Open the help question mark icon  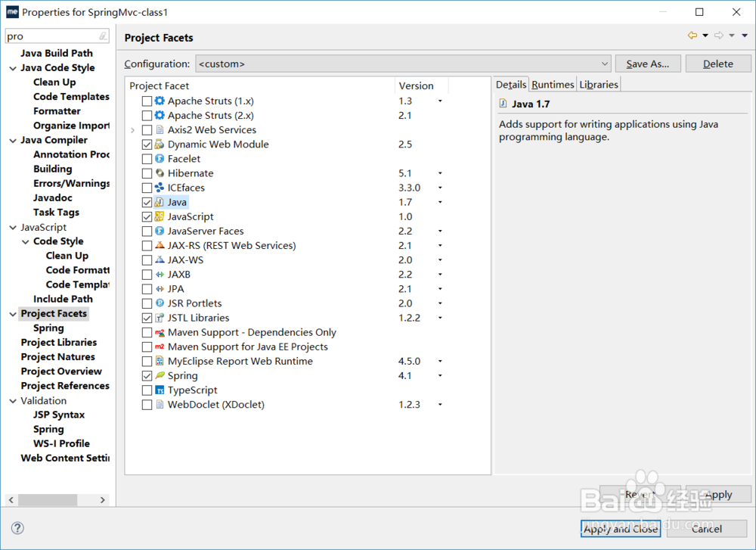(18, 528)
